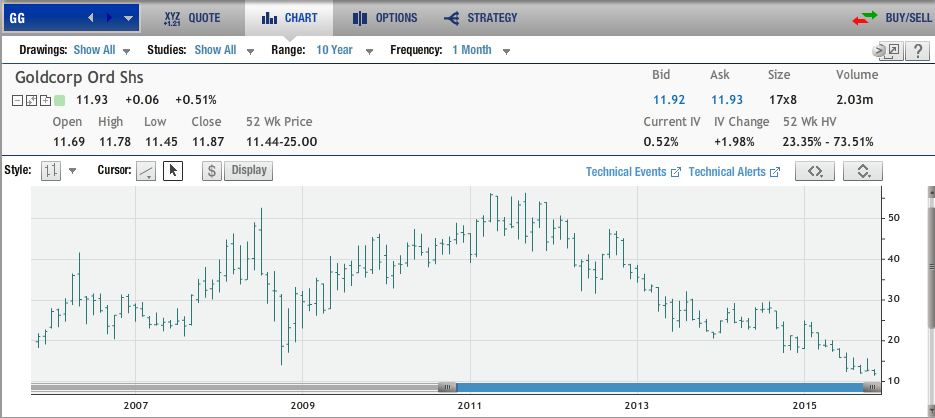Click the IV Change value +1.98%
This screenshot has height=418, width=935.
[x=734, y=142]
